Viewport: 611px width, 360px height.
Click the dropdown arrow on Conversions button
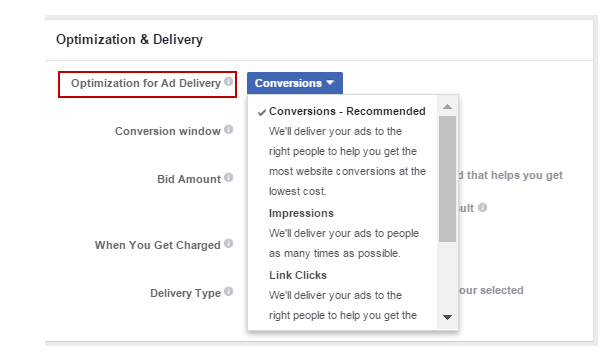tap(330, 83)
